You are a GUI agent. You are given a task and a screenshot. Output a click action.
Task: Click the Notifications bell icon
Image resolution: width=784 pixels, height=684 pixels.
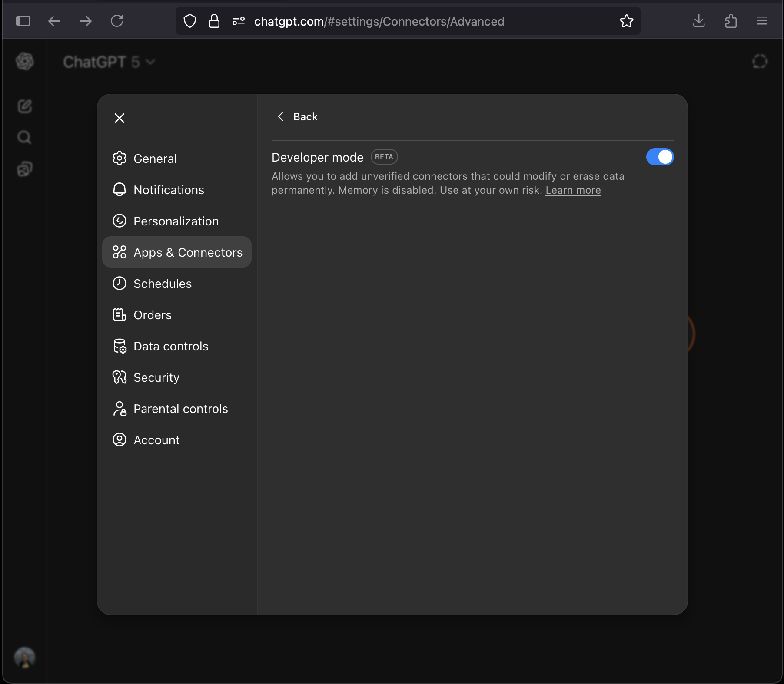(x=119, y=189)
